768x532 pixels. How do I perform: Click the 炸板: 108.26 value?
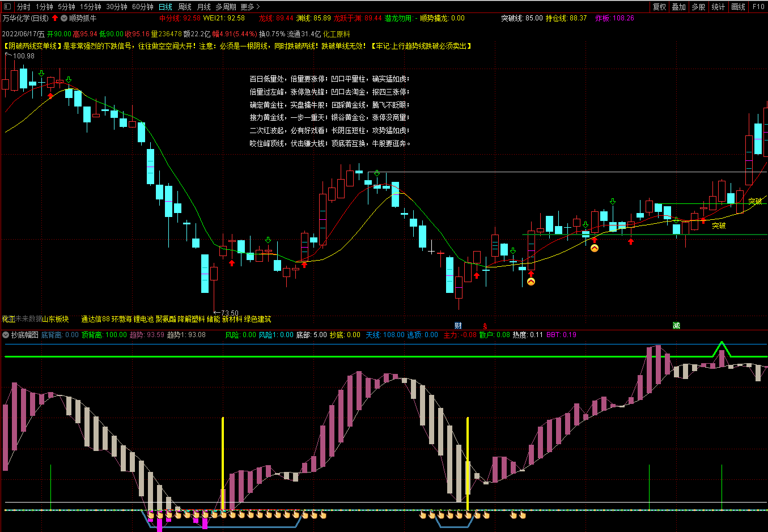click(x=614, y=18)
